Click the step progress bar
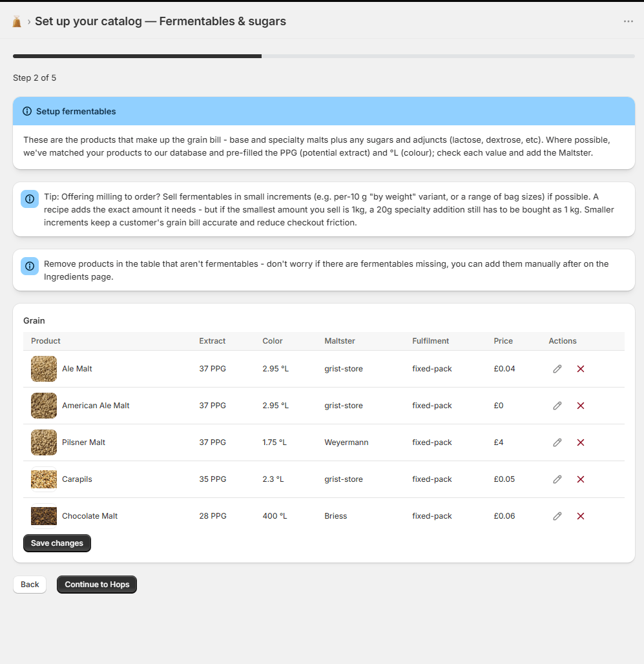 (324, 56)
